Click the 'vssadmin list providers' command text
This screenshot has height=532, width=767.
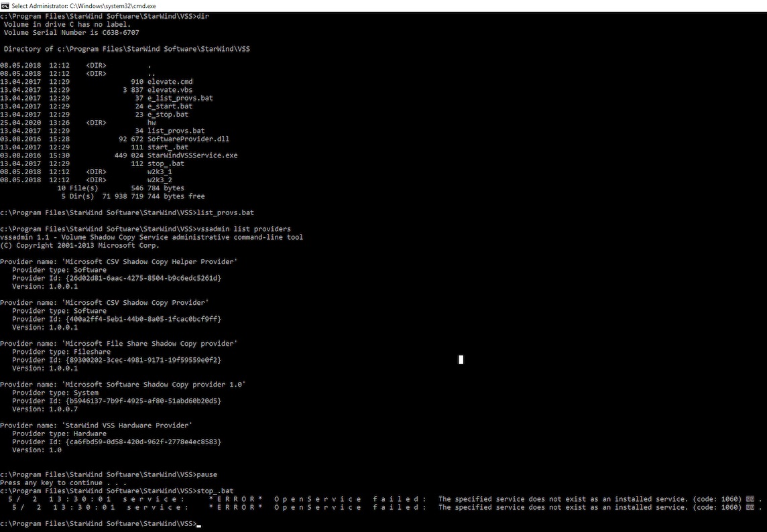click(x=243, y=229)
